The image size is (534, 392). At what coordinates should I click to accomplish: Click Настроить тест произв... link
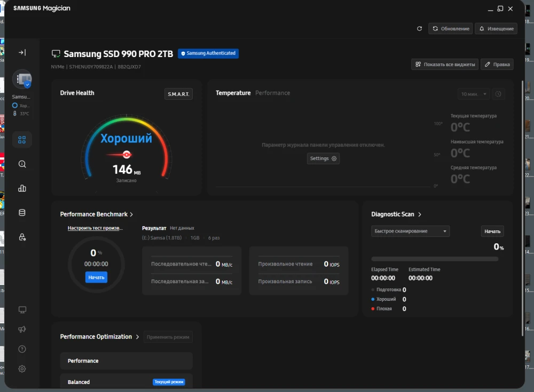click(95, 228)
